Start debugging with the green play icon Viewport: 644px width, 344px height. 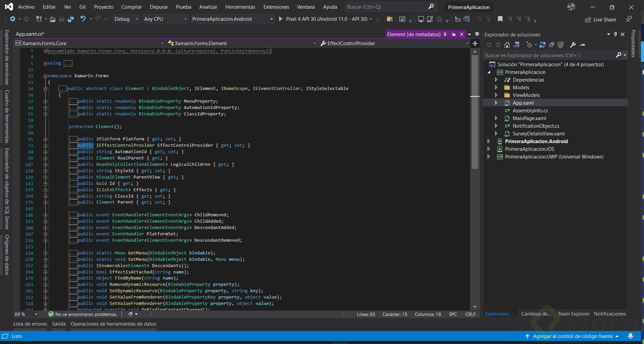(x=281, y=19)
